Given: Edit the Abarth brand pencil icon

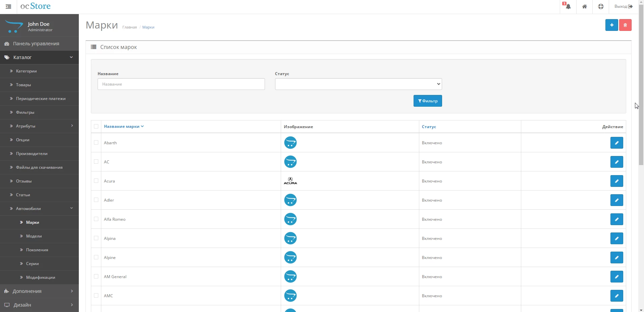Looking at the screenshot, I should point(616,143).
